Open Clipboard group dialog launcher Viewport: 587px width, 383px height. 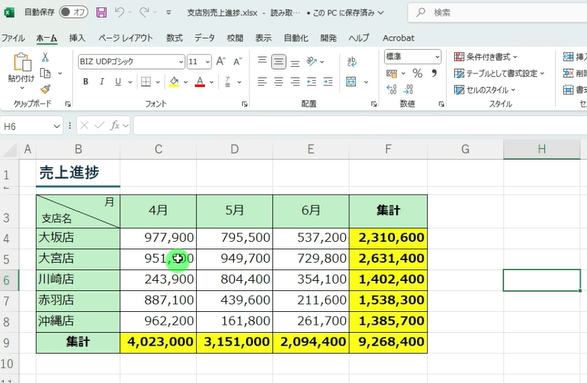[x=68, y=104]
